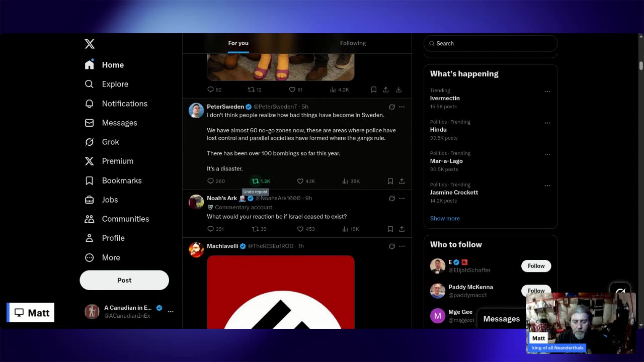This screenshot has height=362, width=644.
Task: Open options for Hindu trend
Action: pyautogui.click(x=547, y=123)
